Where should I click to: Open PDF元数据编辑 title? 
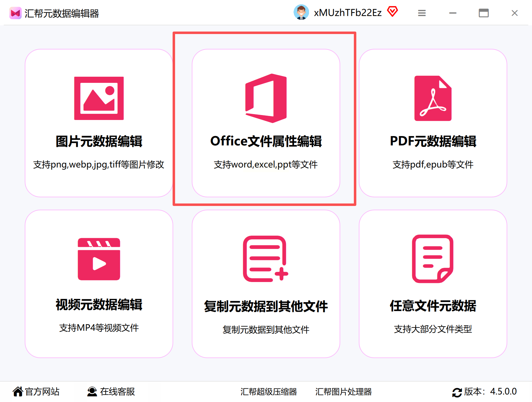pos(433,141)
